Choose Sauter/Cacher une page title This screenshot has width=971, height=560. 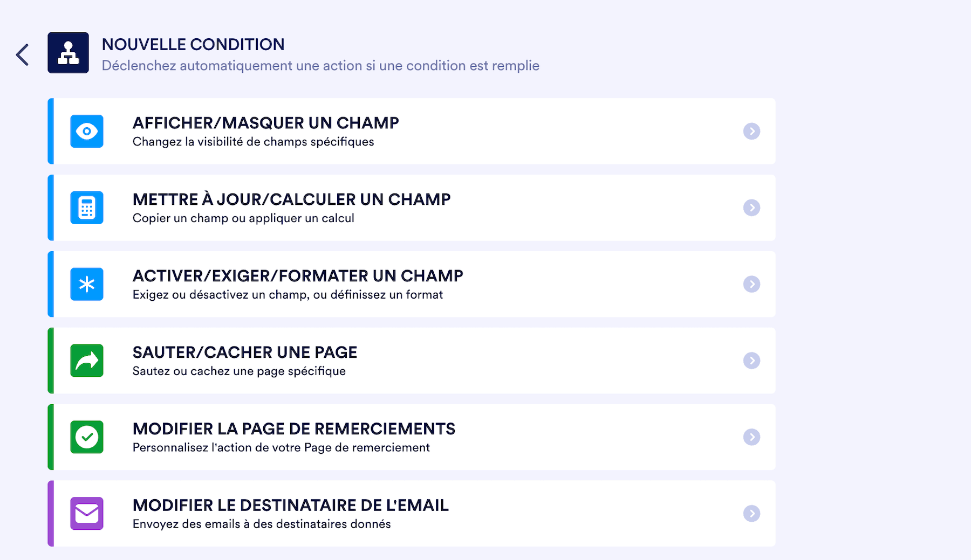(245, 352)
